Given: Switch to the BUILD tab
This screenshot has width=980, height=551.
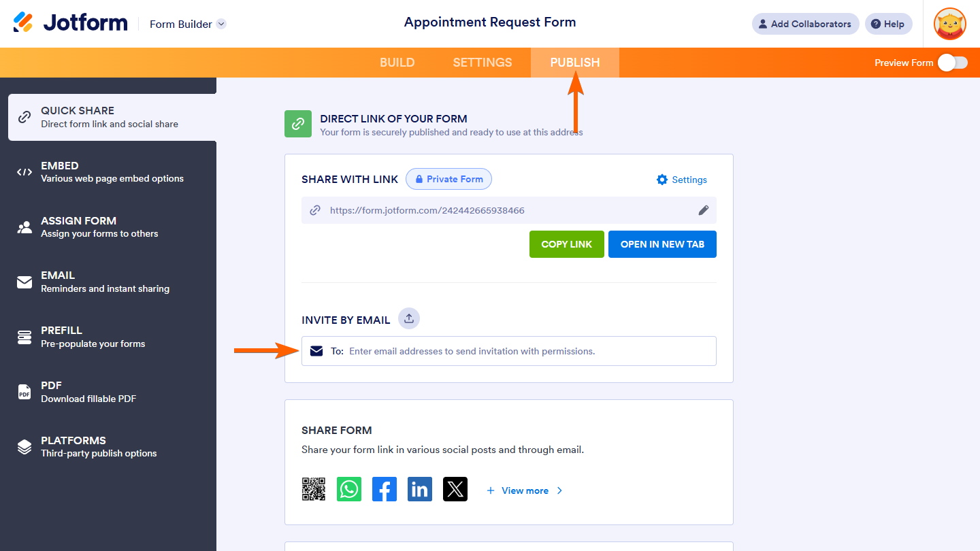Looking at the screenshot, I should [397, 63].
